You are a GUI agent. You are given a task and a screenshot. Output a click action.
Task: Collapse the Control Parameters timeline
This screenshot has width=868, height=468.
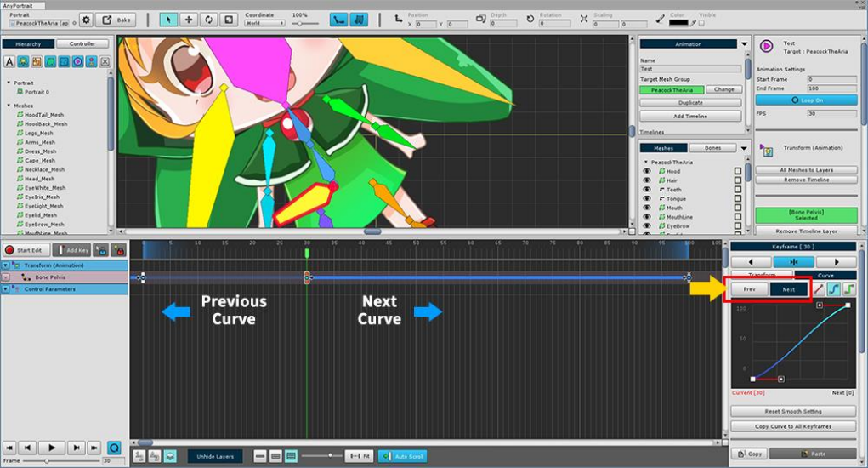[x=6, y=289]
